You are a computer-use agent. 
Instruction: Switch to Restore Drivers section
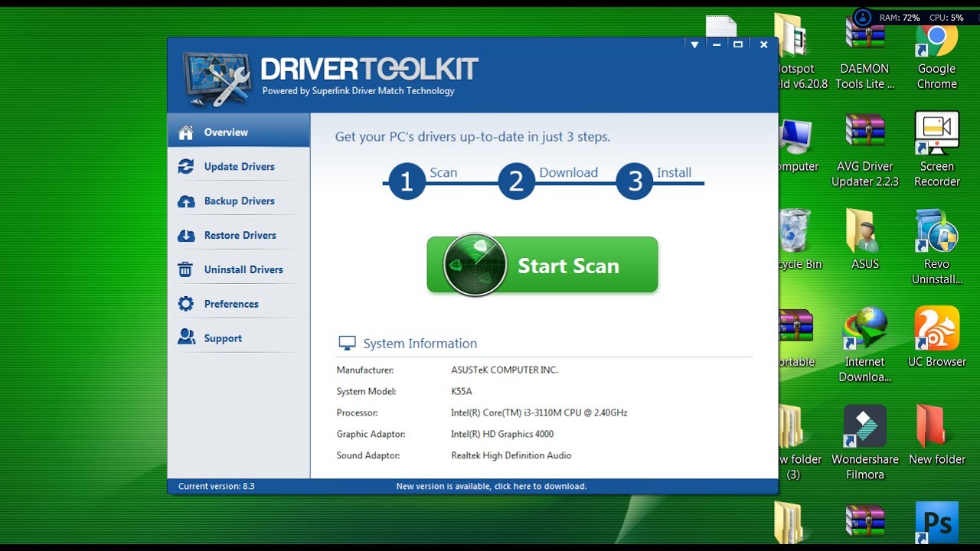[239, 235]
